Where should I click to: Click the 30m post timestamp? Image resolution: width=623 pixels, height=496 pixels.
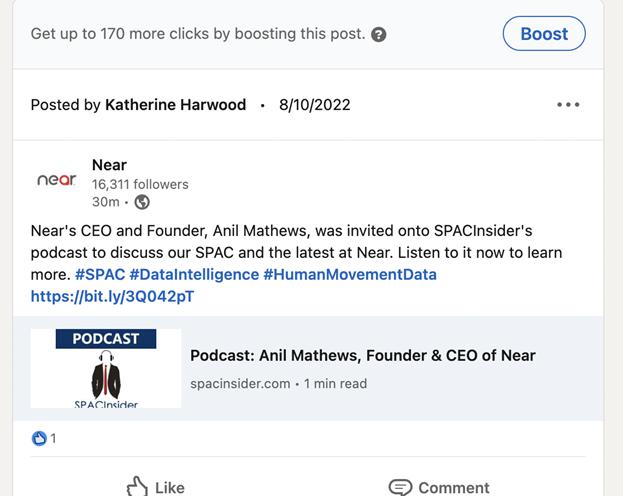[x=105, y=202]
